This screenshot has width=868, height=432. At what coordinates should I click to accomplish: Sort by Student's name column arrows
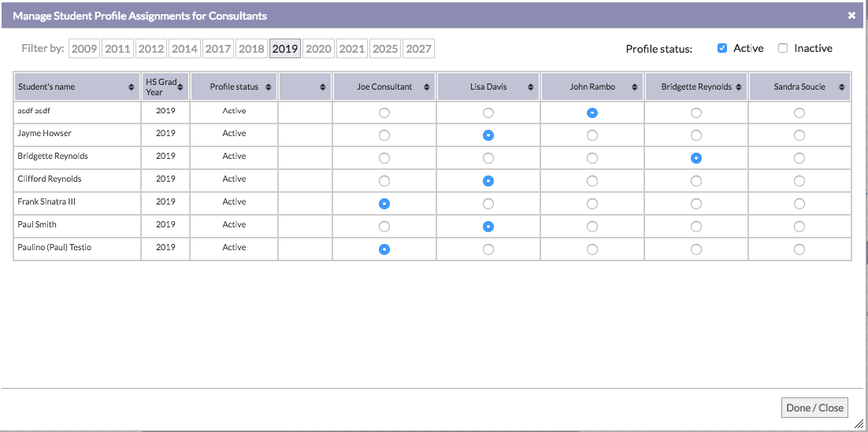(x=131, y=87)
